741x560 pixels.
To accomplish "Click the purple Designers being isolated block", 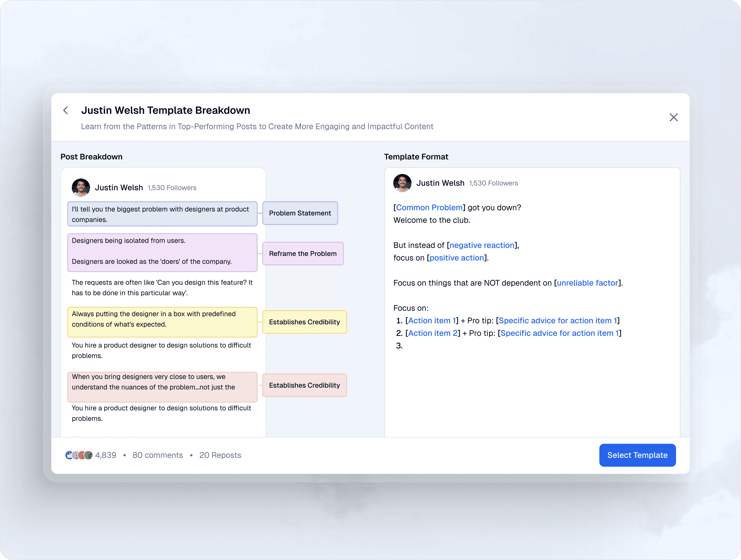I will point(162,252).
